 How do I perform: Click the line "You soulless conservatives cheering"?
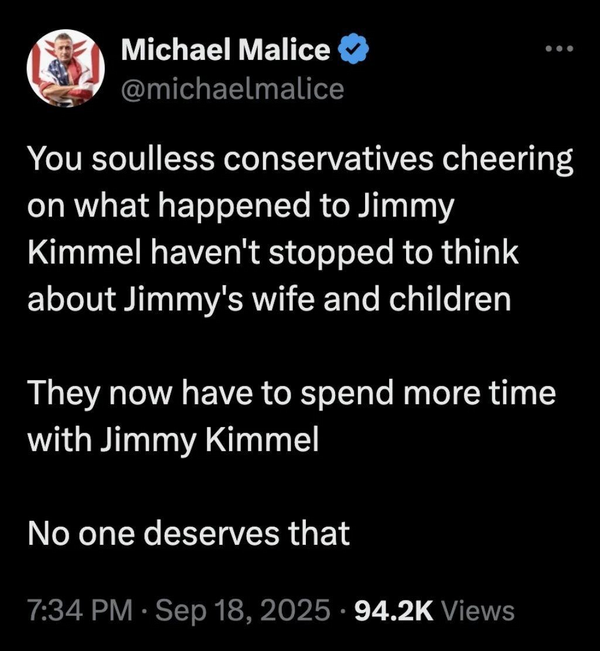pos(300,160)
